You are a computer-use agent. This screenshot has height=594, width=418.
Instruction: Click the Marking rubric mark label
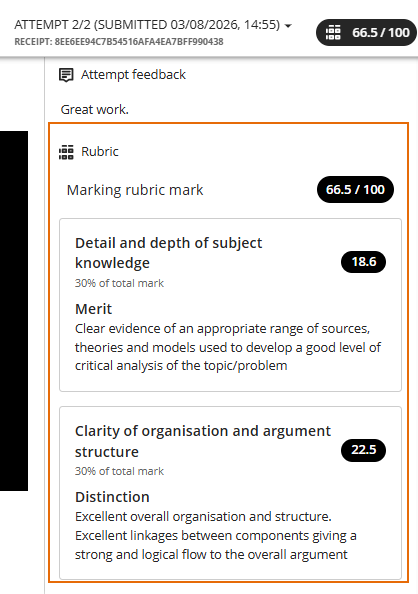point(135,190)
